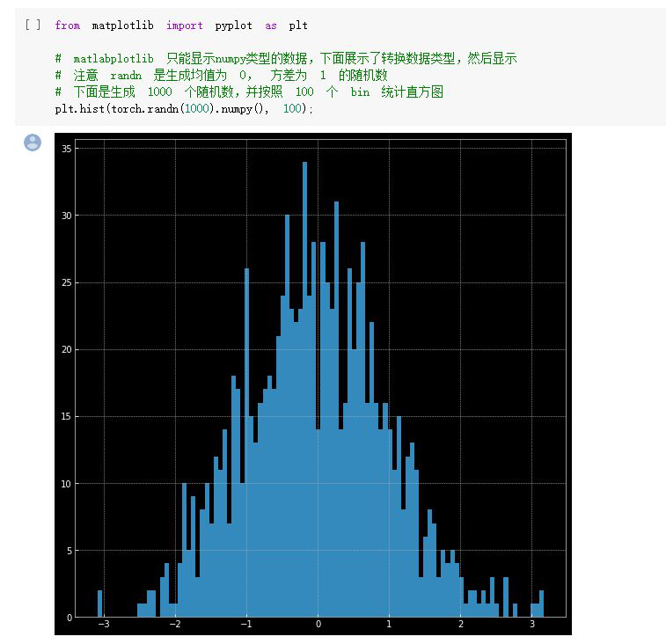This screenshot has height=644, width=666.
Task: Click the y-axis label 25
Action: (67, 282)
